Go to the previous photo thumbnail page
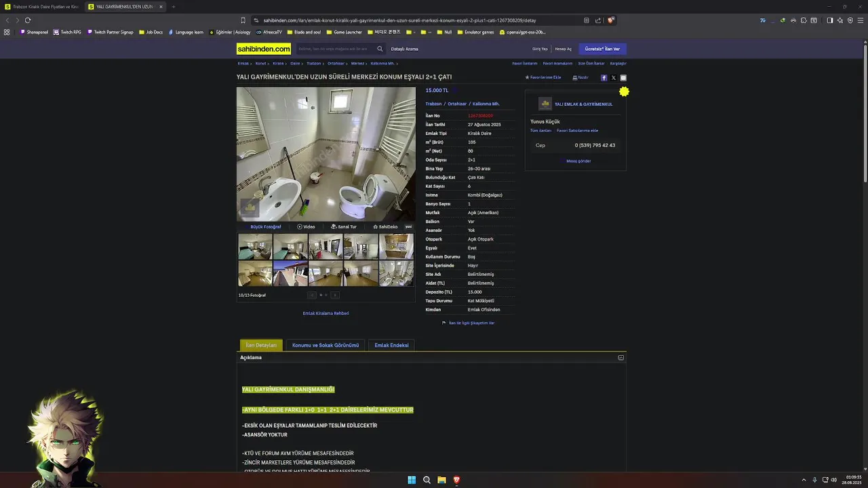The width and height of the screenshot is (868, 488). 312,295
